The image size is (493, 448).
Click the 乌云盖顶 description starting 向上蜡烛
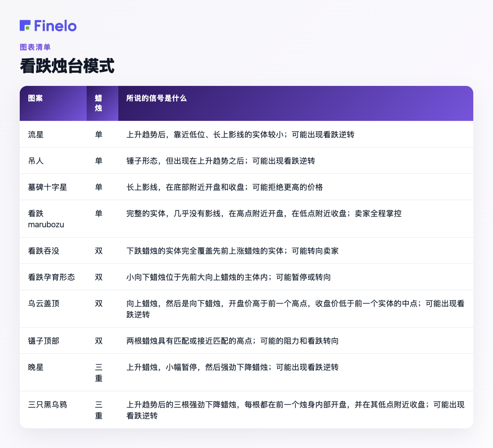[x=295, y=309]
